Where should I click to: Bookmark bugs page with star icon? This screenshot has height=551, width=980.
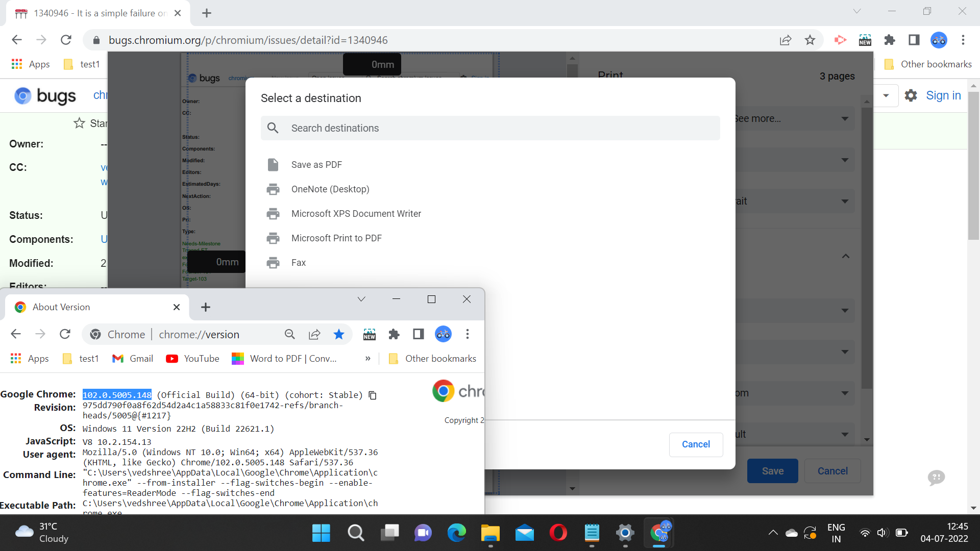pyautogui.click(x=810, y=40)
